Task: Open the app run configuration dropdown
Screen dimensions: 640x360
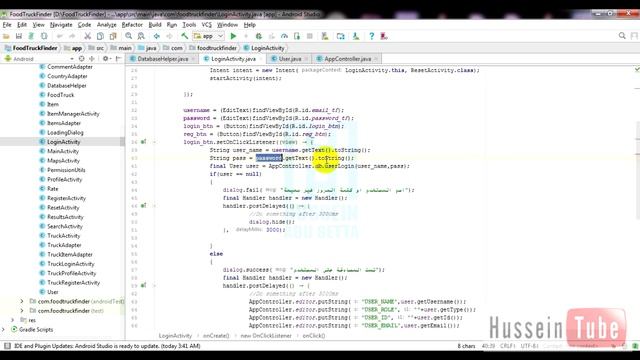Action: point(209,36)
